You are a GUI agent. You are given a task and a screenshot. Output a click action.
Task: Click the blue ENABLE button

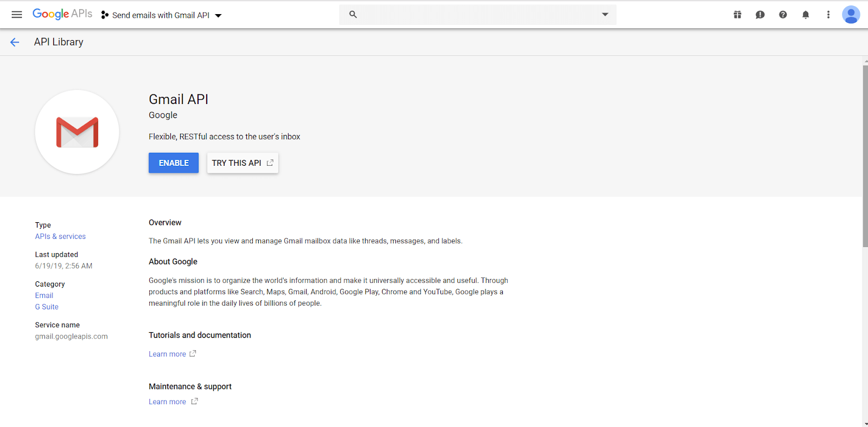pos(174,163)
